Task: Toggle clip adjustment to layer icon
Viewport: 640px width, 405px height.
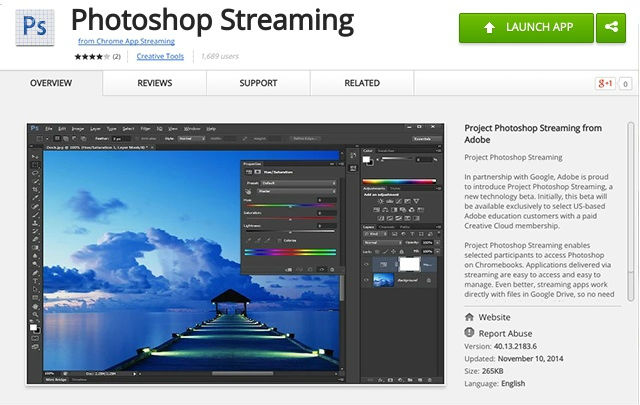Action: click(x=289, y=269)
